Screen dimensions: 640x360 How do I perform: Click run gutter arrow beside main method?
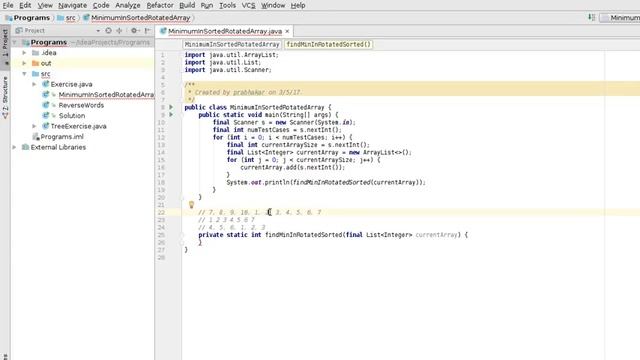pos(171,115)
